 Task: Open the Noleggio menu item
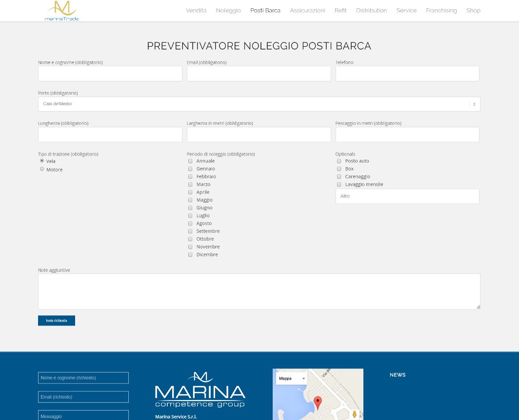pyautogui.click(x=228, y=11)
